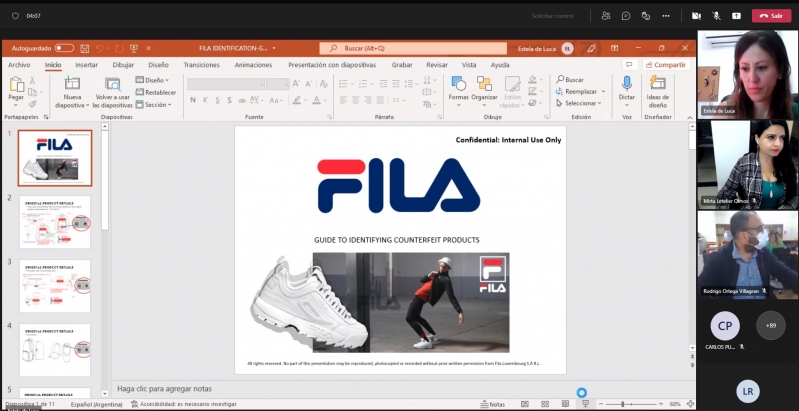Select slide 2 thumbnail

(x=55, y=222)
